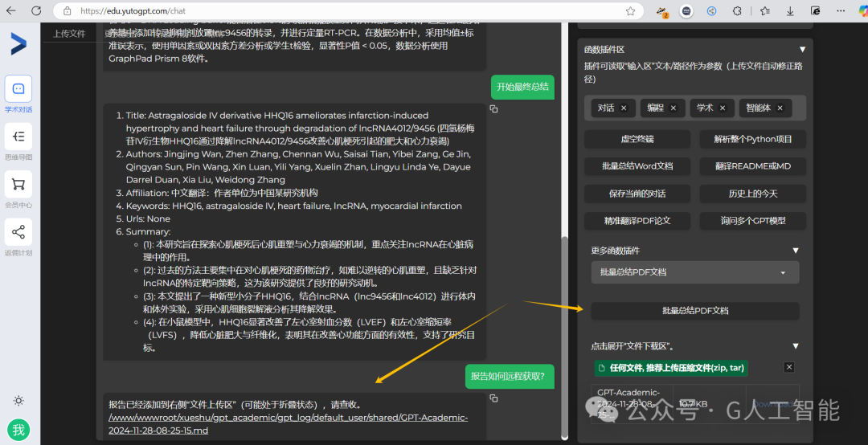Toggle the light/dark theme sun icon

click(x=18, y=401)
